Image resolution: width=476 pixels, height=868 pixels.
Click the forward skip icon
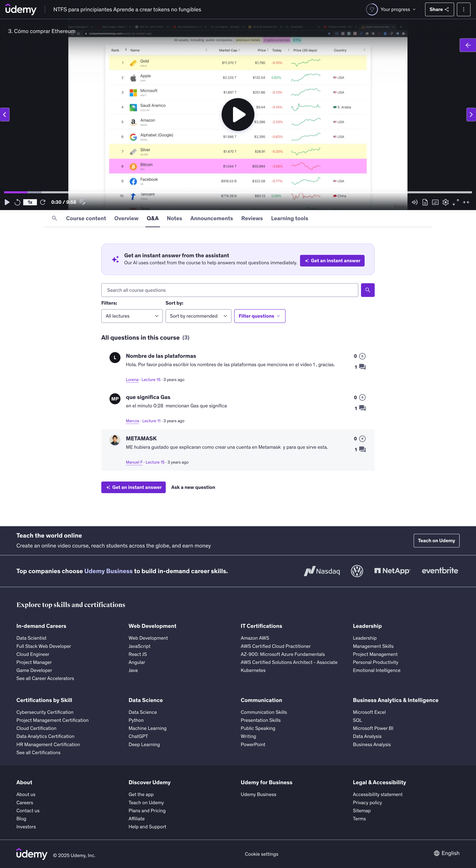coord(43,202)
